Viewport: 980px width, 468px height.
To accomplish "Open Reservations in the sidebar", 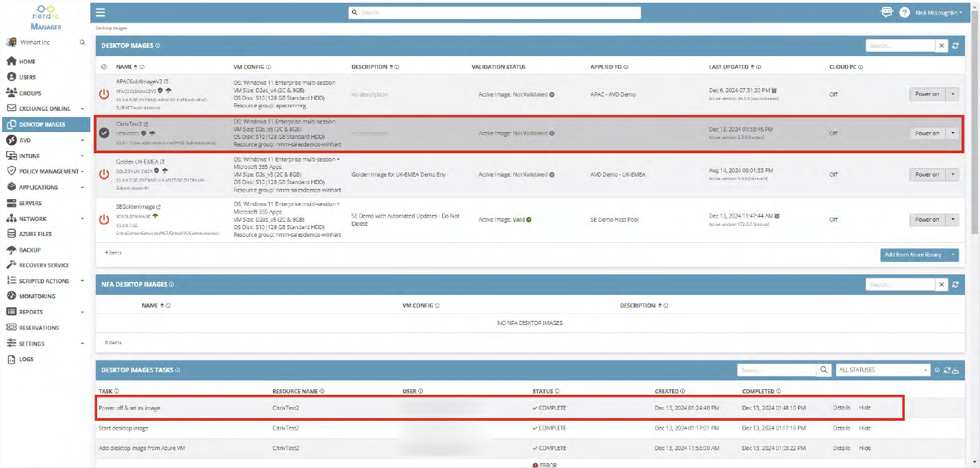I will tap(39, 328).
